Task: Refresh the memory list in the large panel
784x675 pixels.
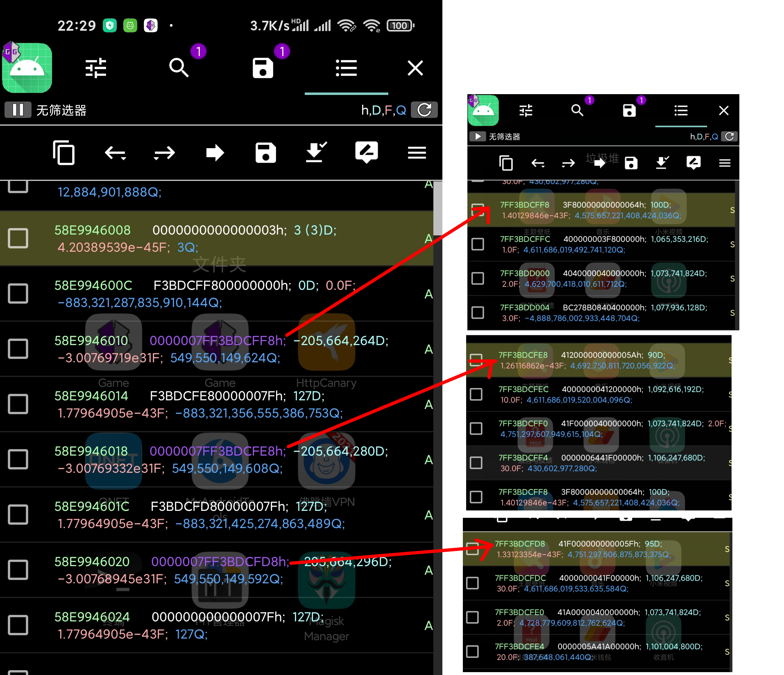Action: click(x=424, y=110)
